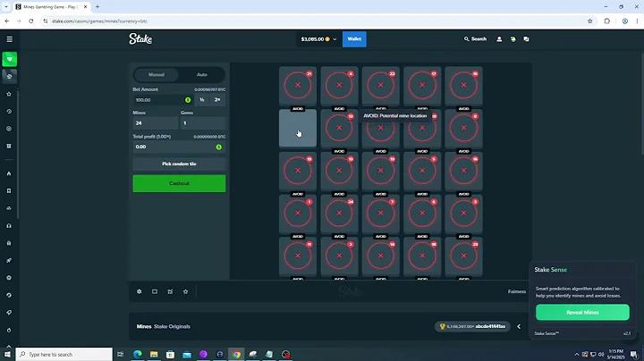Show hidden system tray icons
The image size is (644, 361).
577,355
